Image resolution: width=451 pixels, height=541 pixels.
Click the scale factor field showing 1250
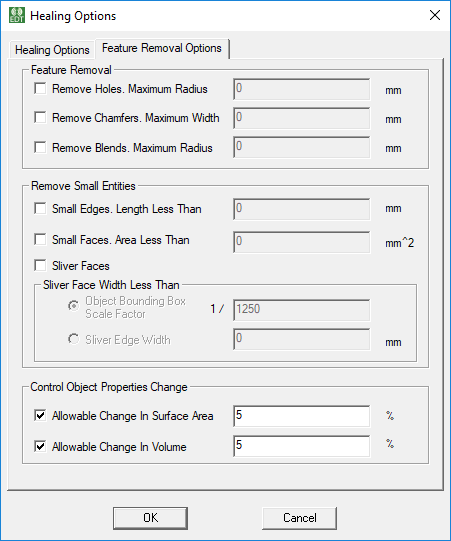tap(302, 310)
